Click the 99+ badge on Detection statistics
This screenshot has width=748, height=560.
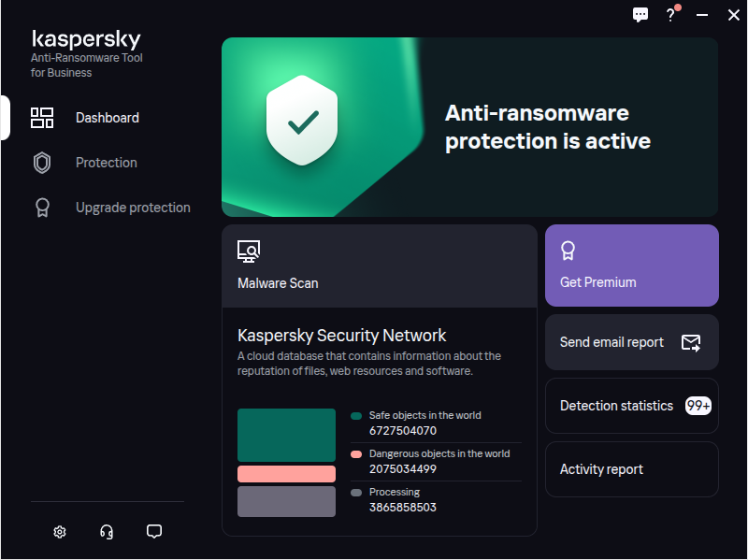pyautogui.click(x=698, y=406)
